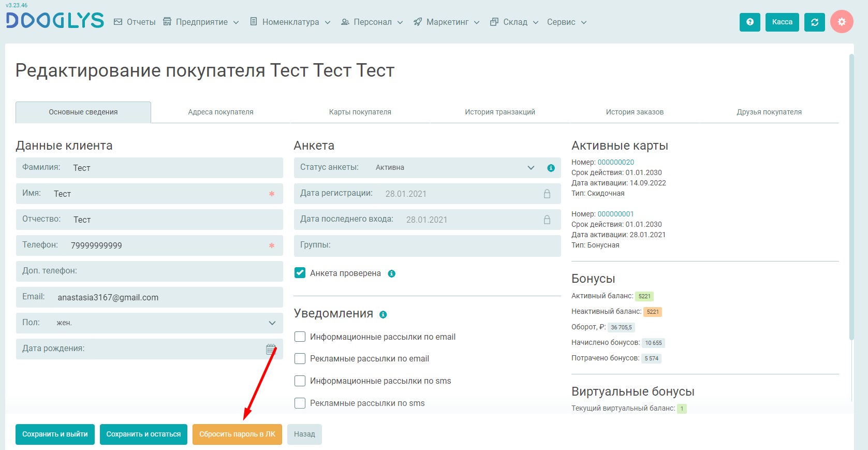
Task: Open the calendar picker for Дата рождения
Action: [x=271, y=349]
